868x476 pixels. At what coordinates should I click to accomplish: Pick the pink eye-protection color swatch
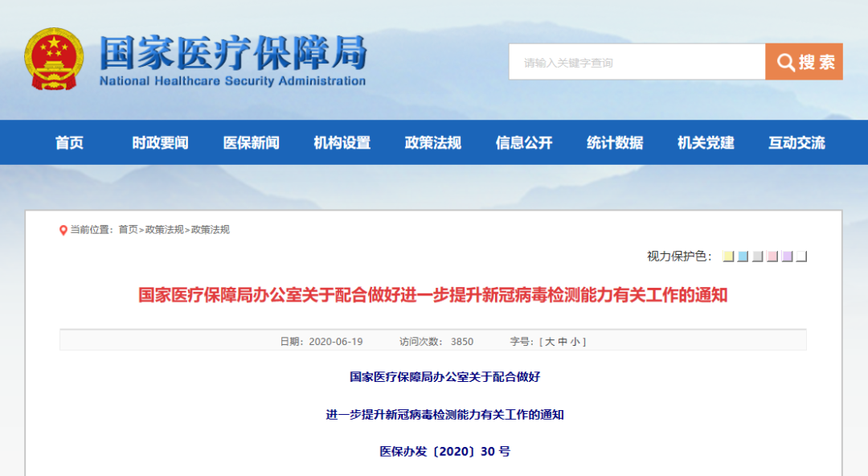772,256
